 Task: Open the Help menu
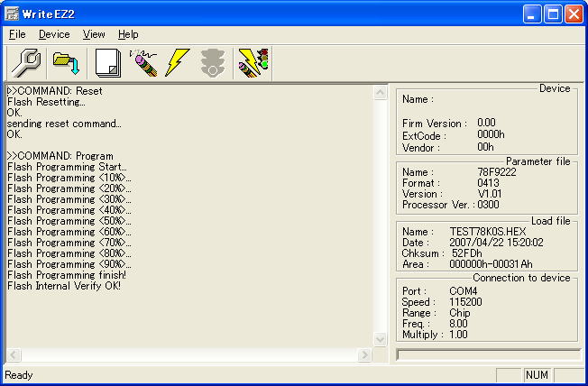tap(128, 34)
